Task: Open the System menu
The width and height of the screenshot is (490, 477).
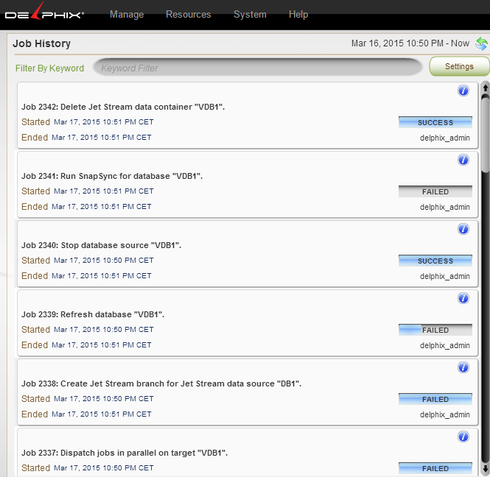Action: coord(250,14)
